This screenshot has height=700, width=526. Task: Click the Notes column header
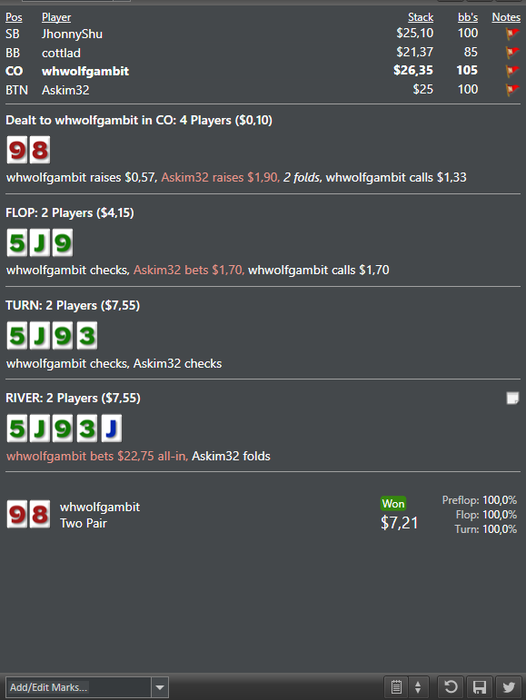[x=506, y=17]
